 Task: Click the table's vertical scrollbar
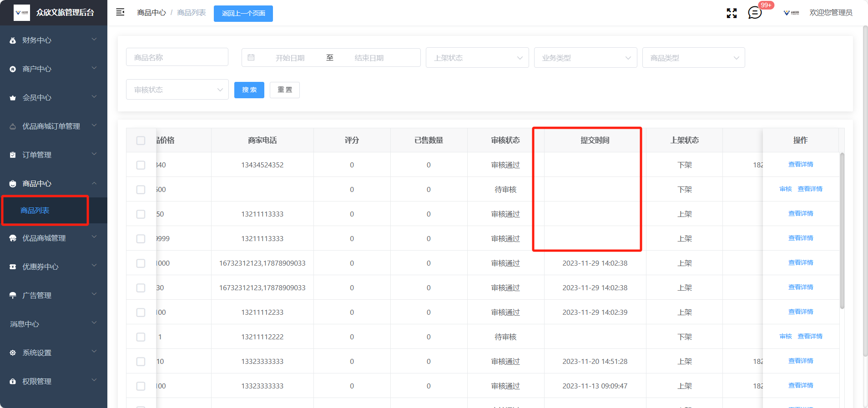coord(842,231)
